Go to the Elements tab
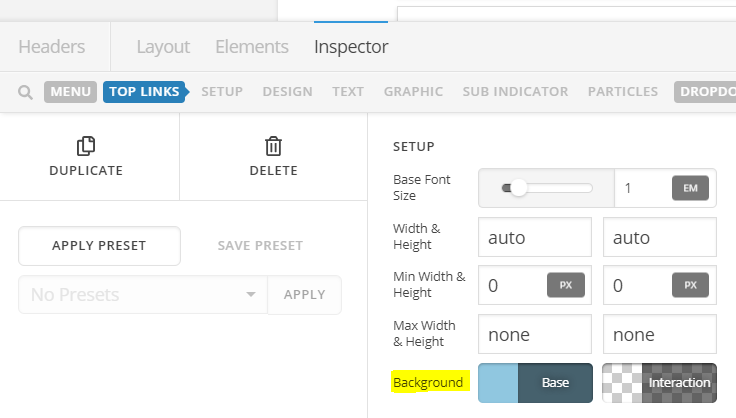The image size is (736, 418). tap(252, 47)
